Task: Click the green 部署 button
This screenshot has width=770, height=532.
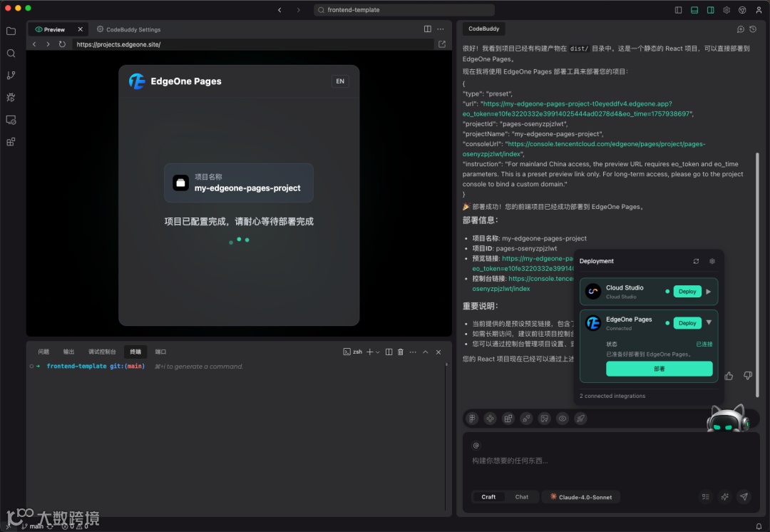Action: [659, 369]
